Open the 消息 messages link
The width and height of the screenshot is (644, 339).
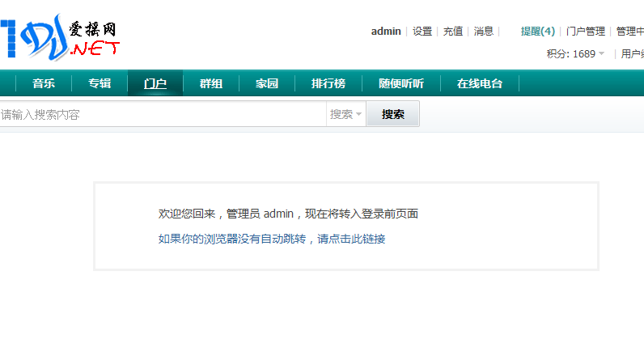[x=484, y=32]
